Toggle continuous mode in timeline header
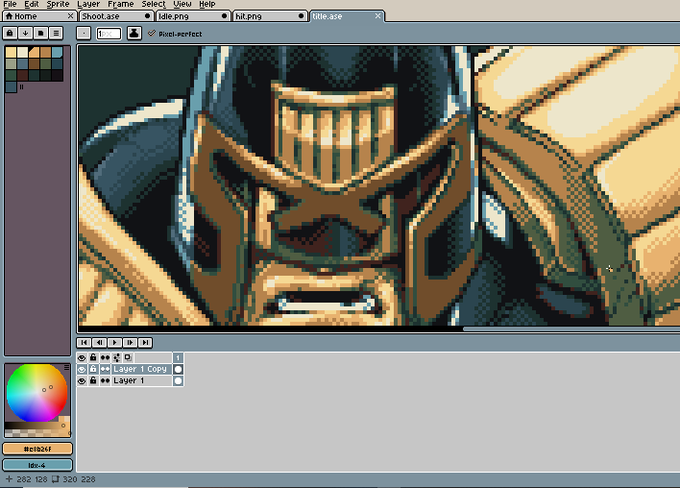This screenshot has height=488, width=680. click(105, 357)
